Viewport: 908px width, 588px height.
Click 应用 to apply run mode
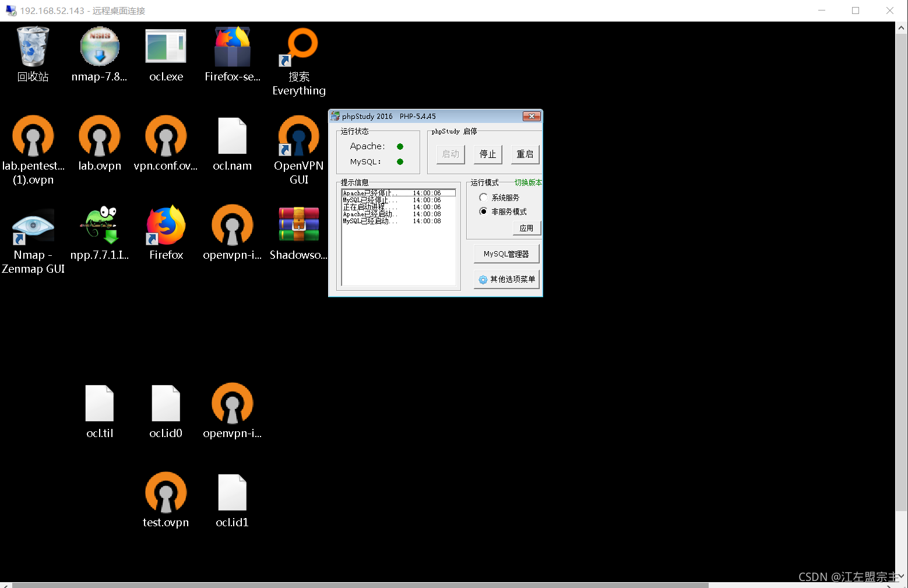tap(527, 228)
